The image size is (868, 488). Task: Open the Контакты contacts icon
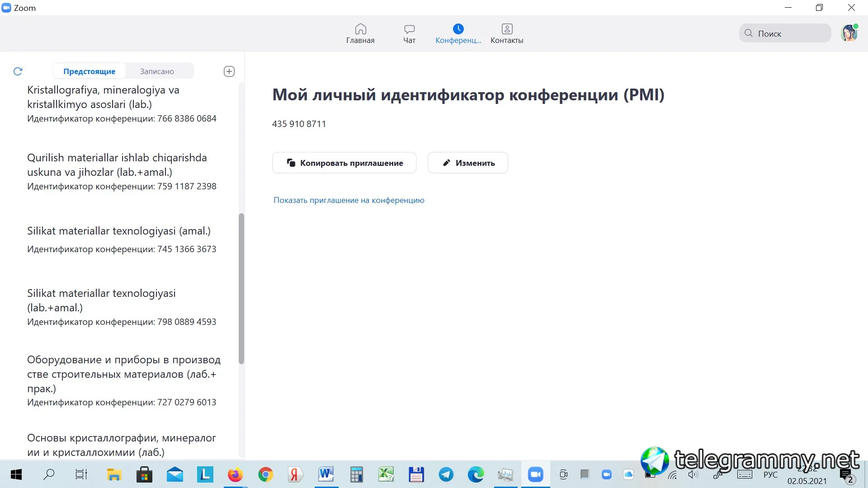(x=507, y=29)
